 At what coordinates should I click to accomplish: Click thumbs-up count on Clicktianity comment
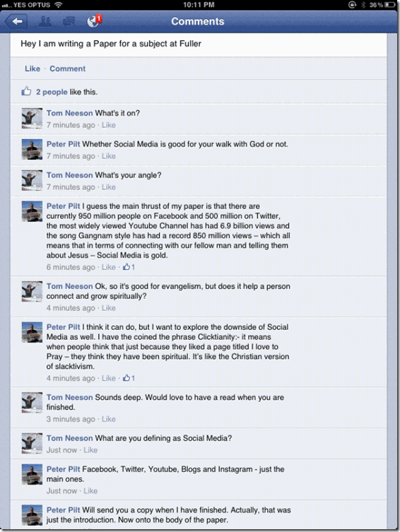click(x=129, y=378)
